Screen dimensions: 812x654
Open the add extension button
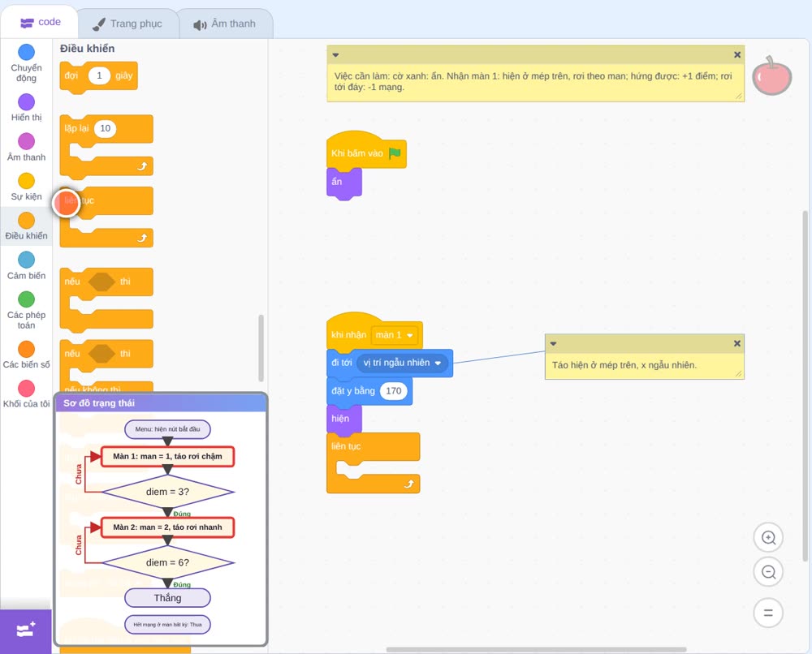click(x=26, y=630)
